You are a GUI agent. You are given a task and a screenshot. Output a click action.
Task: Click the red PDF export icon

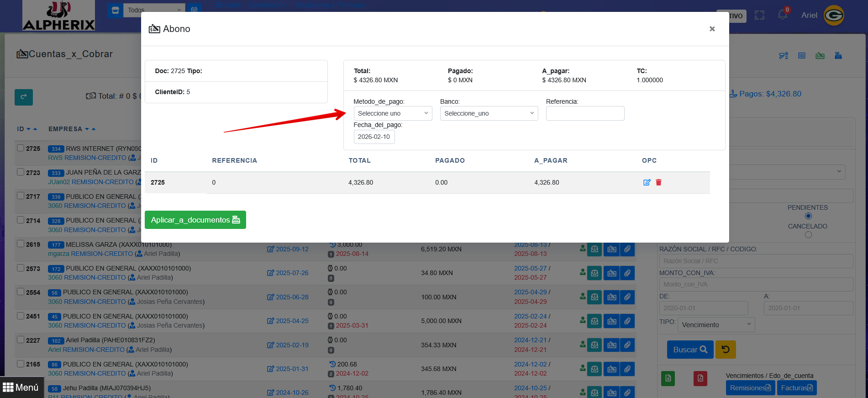(700, 378)
